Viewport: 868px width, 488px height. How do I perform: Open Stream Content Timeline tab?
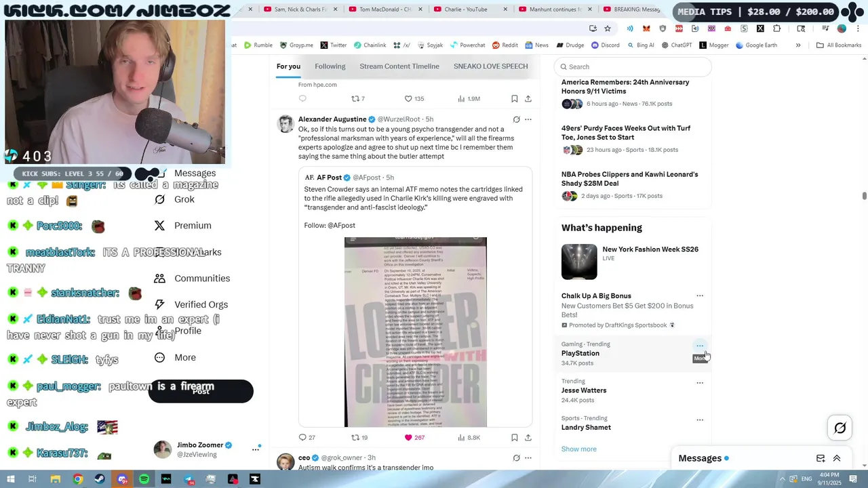coord(399,66)
